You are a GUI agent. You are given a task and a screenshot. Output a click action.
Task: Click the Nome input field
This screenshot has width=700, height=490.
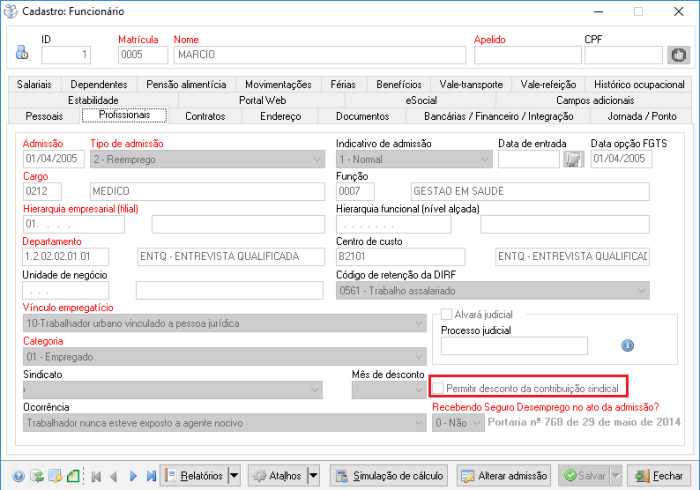[319, 55]
